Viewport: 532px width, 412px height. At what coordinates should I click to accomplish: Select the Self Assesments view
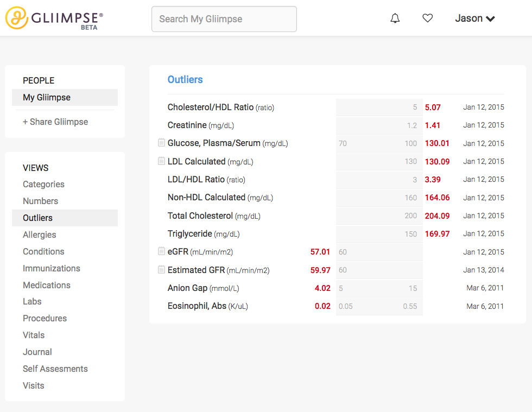click(55, 369)
